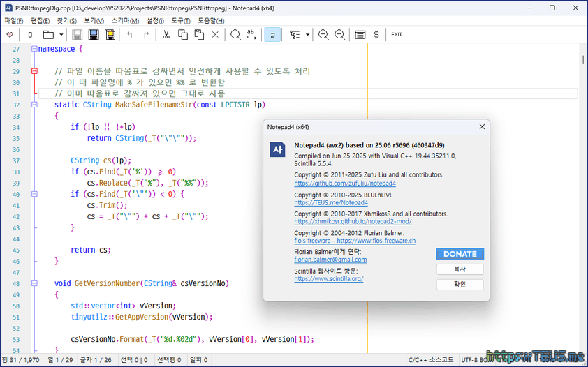The image size is (588, 367).
Task: Expand the dropdown arrow beside the code folding icon
Action: point(307,34)
